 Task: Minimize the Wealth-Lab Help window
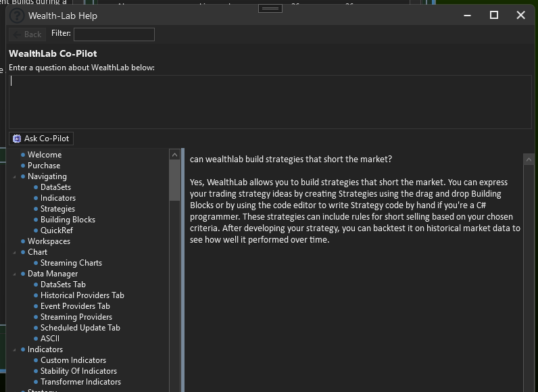point(467,15)
